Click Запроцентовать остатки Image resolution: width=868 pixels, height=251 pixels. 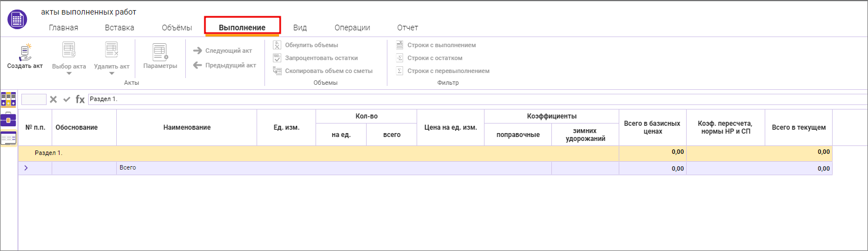(x=277, y=58)
